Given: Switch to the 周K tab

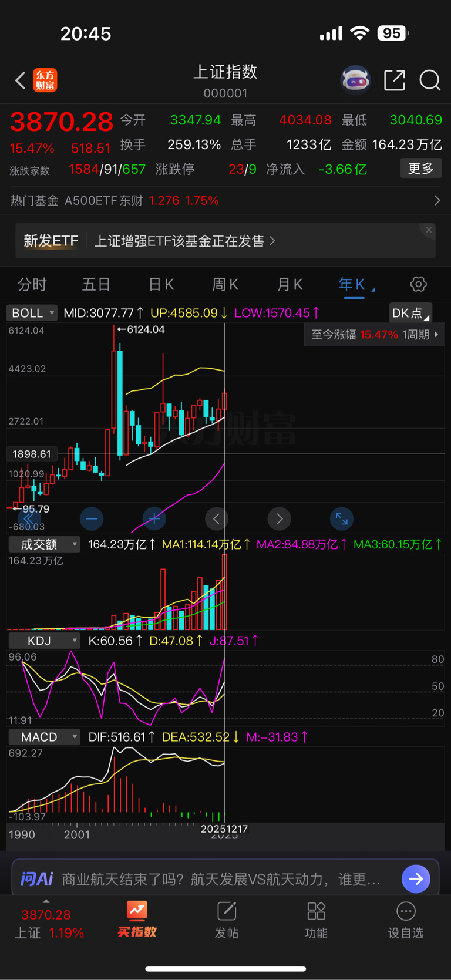Looking at the screenshot, I should tap(225, 285).
